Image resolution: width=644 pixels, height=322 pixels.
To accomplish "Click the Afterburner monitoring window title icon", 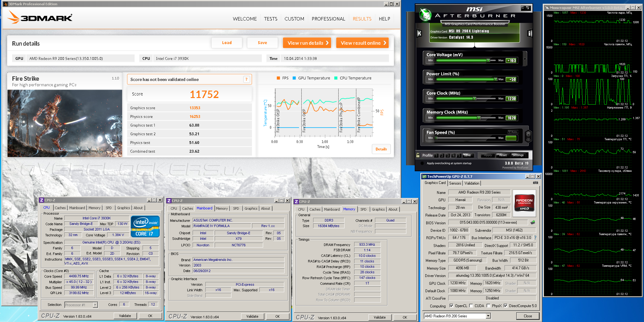I will pos(547,8).
